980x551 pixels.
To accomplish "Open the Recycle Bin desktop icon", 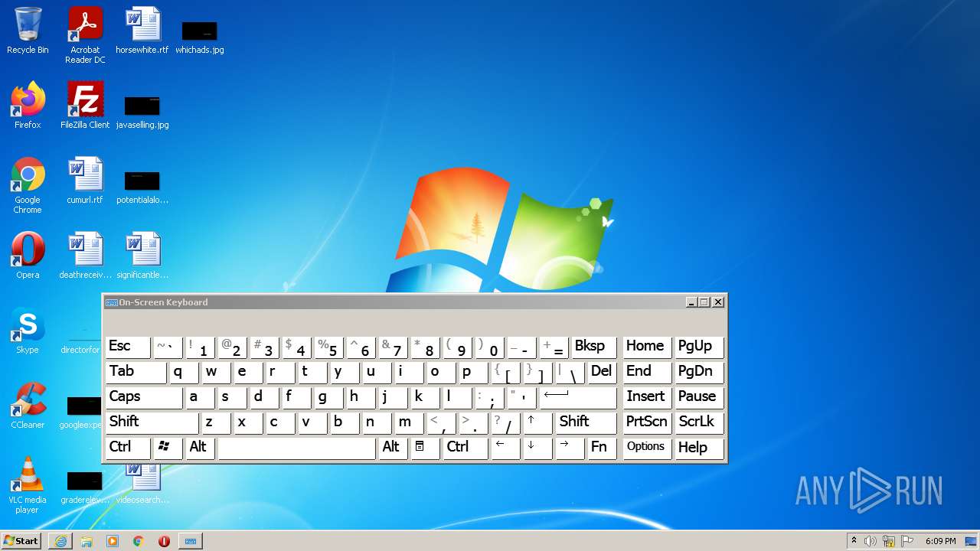I will pyautogui.click(x=28, y=31).
